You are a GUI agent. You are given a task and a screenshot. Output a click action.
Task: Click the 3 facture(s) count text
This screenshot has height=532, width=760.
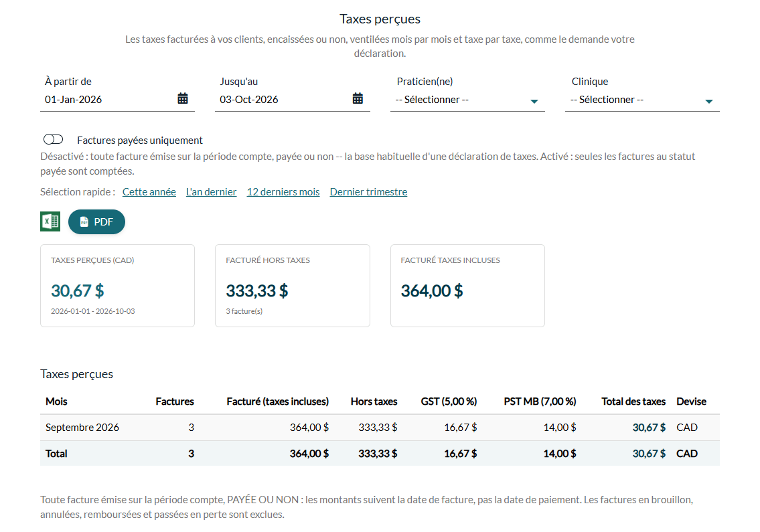pos(244,311)
